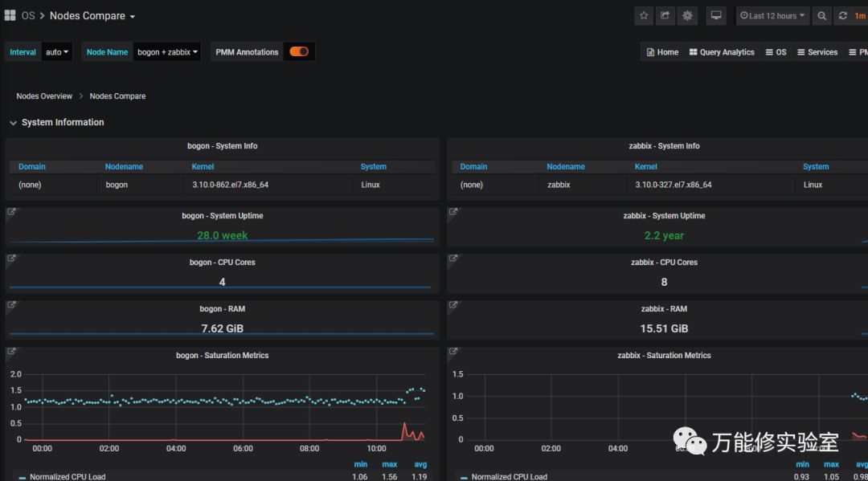Open bogon Saturation Metrics panel link icon
This screenshot has height=481, width=868.
point(11,351)
